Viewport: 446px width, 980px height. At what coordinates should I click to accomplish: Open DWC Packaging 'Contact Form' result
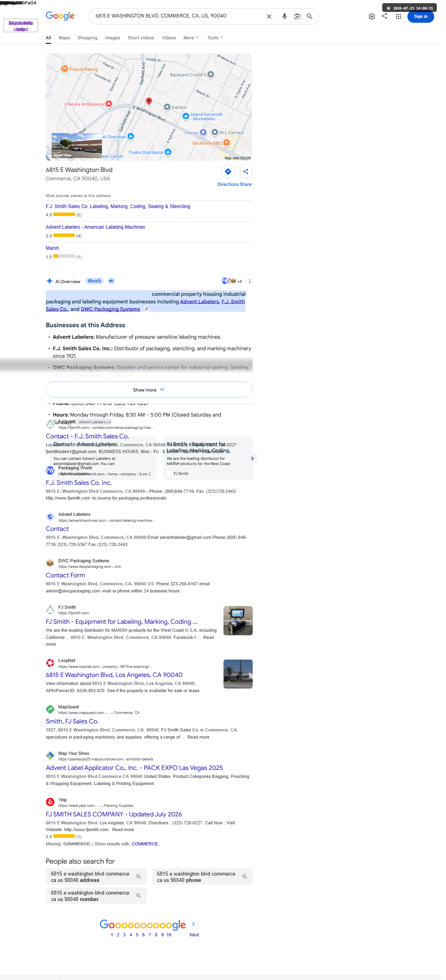pyautogui.click(x=65, y=575)
